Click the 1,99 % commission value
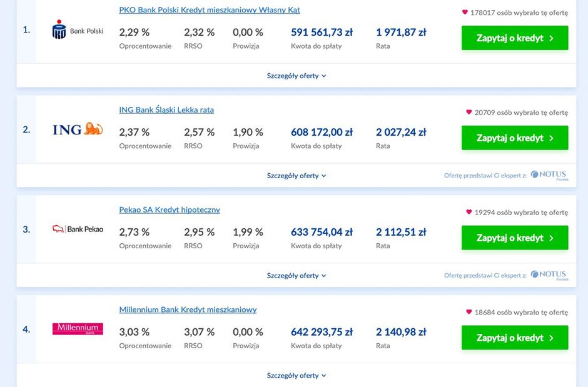This screenshot has height=387, width=588. click(x=248, y=233)
